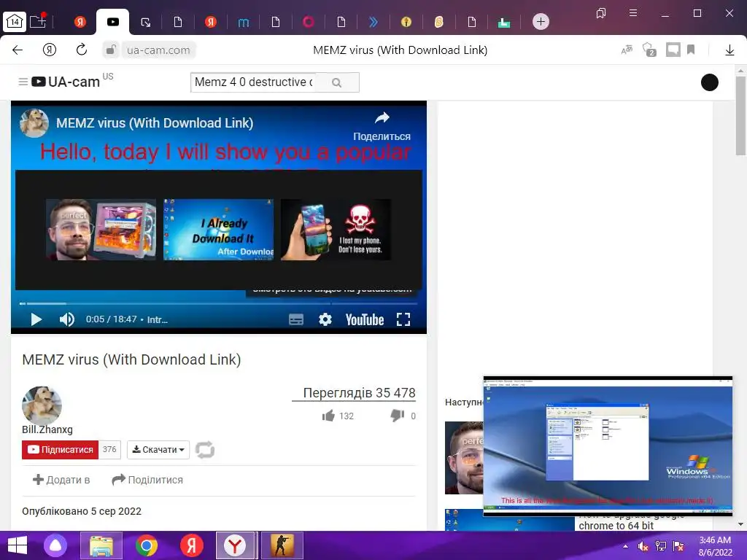Image resolution: width=747 pixels, height=560 pixels.
Task: Open Bill.Zhanxg channel avatar below the video
Action: point(42,405)
